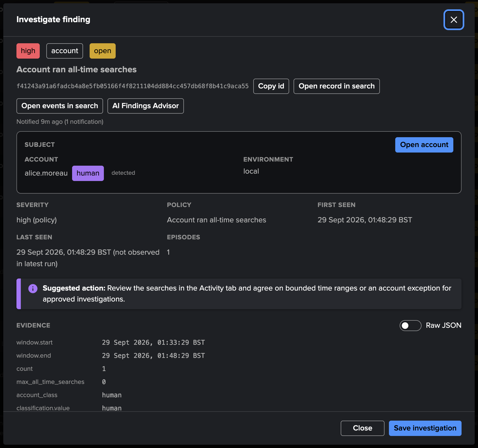Select the finding id hash text

(132, 86)
